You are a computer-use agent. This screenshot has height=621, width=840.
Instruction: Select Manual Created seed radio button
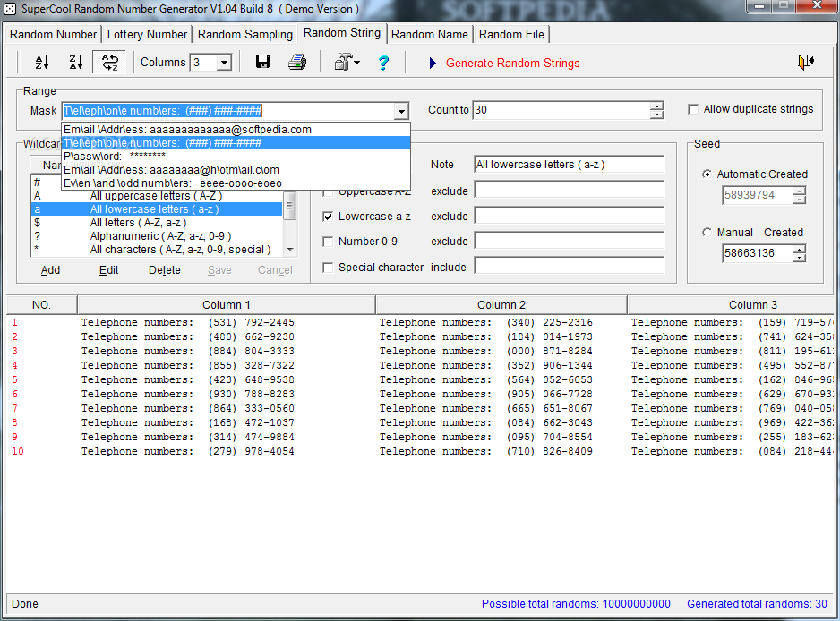[707, 233]
